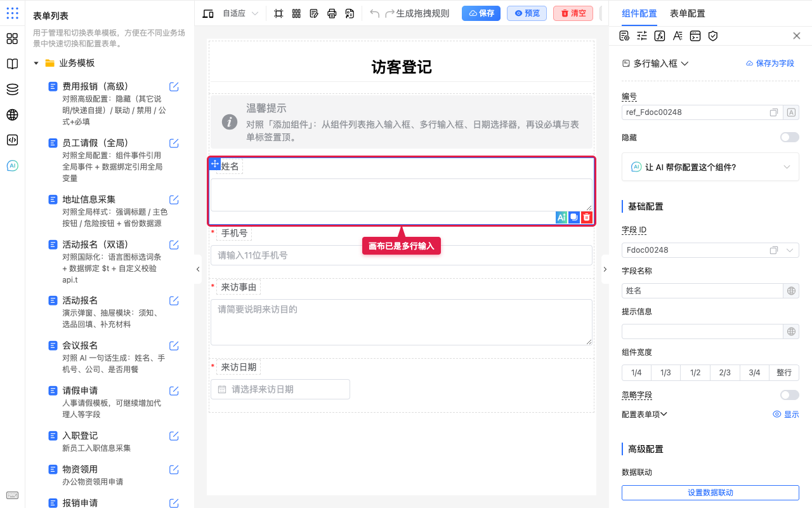This screenshot has width=812, height=508.
Task: Edit 员工请假（全局） template
Action: (174, 144)
